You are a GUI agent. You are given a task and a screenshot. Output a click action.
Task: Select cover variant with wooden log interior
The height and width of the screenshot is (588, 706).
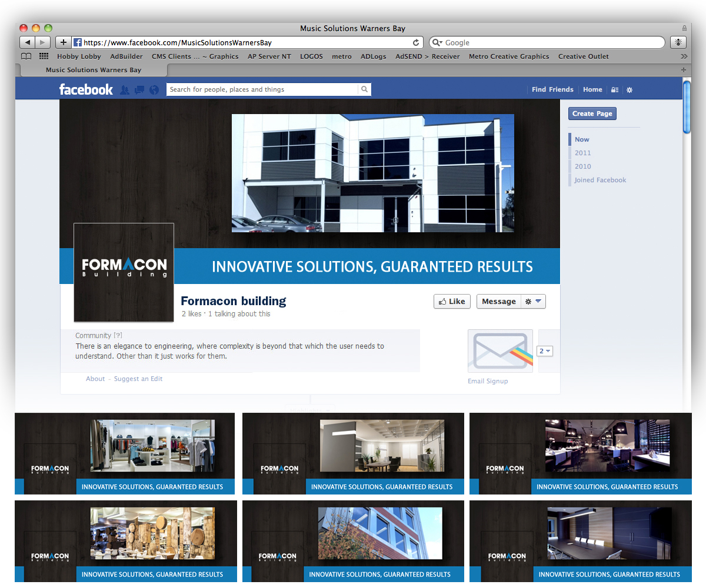[x=126, y=542]
